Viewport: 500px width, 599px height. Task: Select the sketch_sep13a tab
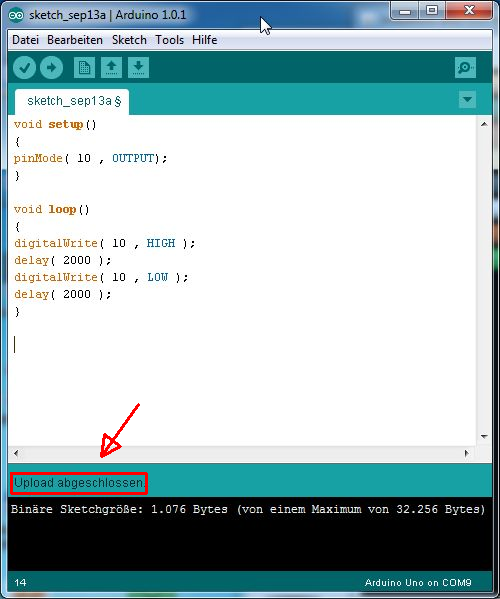coord(72,102)
